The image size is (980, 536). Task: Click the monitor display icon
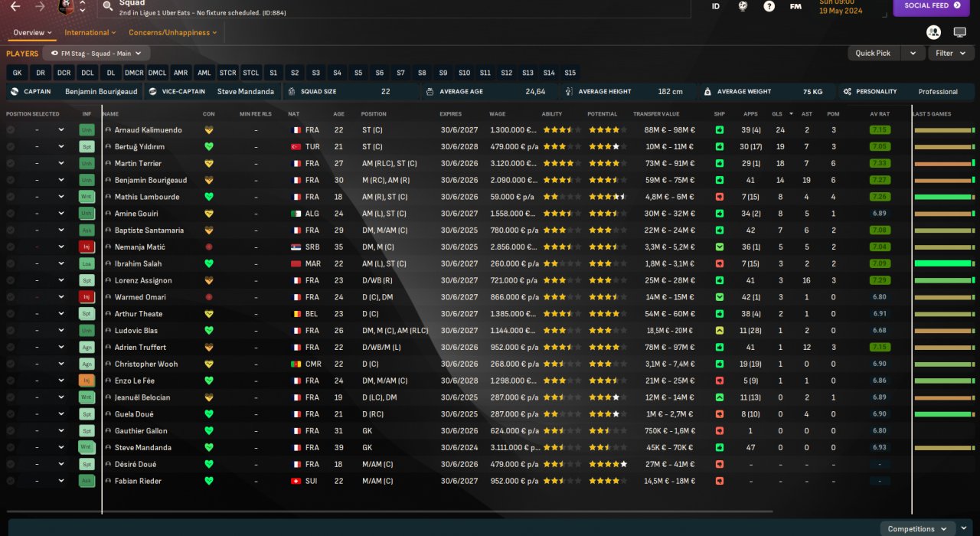tap(959, 32)
